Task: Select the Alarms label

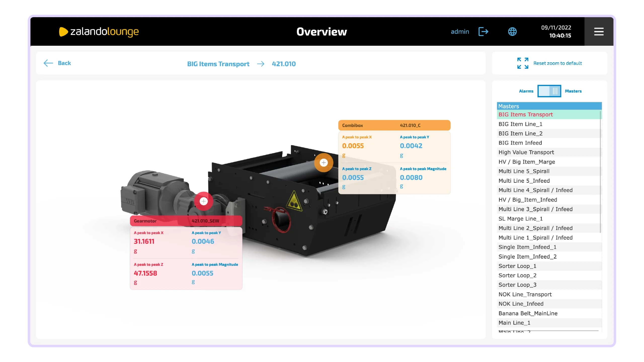Action: (526, 91)
